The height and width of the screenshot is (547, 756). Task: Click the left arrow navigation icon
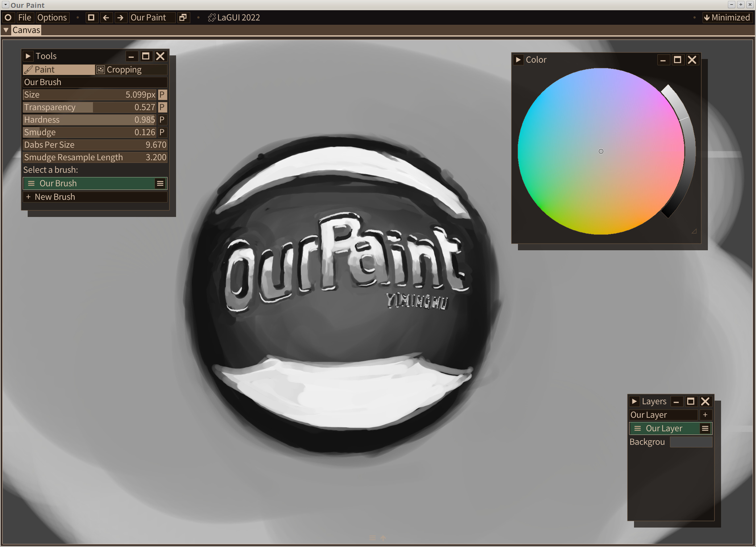[x=106, y=17]
